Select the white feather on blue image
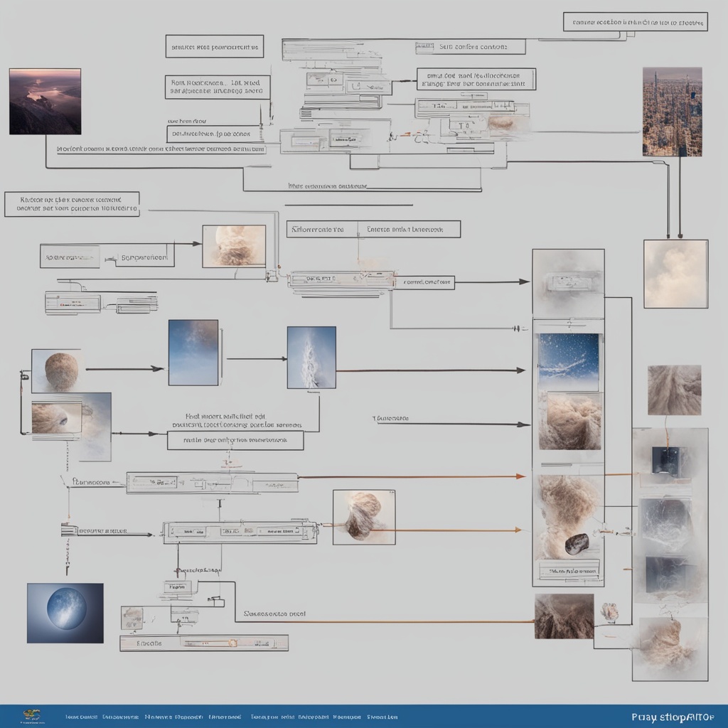This screenshot has height=728, width=728. [311, 357]
